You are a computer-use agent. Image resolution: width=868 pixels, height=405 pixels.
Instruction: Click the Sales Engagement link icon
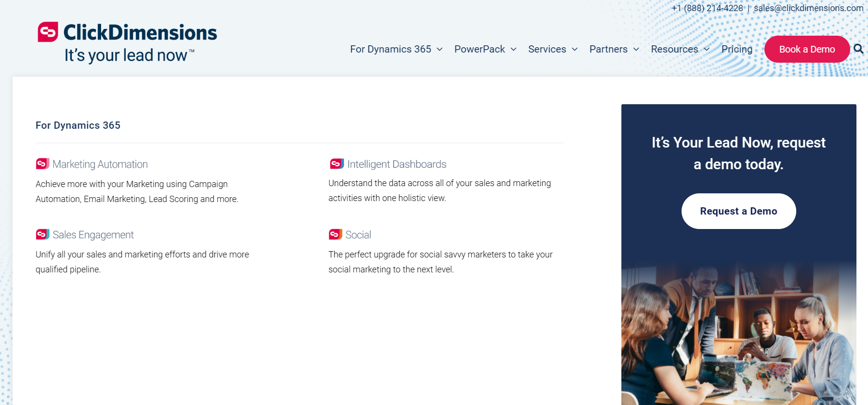click(x=42, y=234)
